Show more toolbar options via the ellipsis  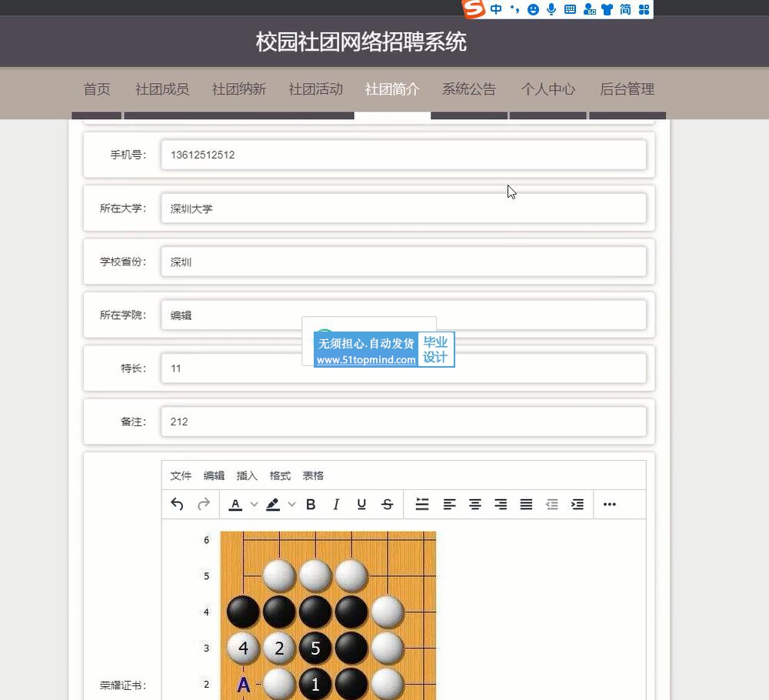[610, 505]
